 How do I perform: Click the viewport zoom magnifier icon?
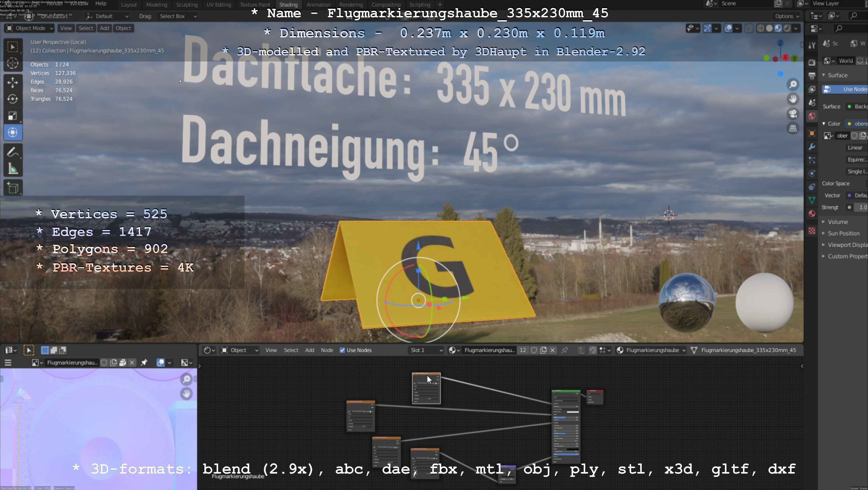point(793,84)
